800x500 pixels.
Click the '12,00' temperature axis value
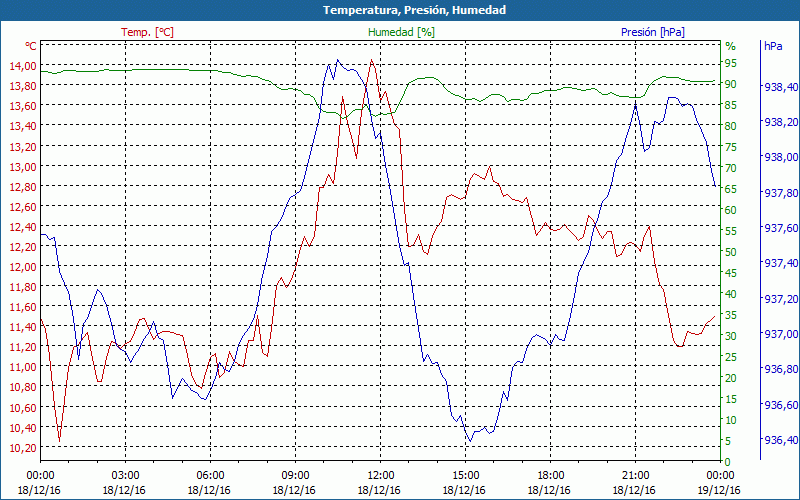coord(22,266)
